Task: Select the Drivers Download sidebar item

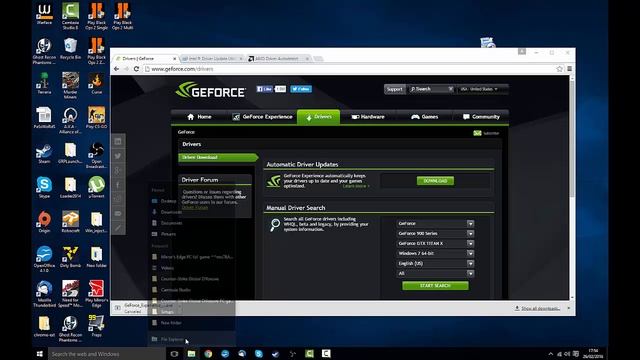Action: click(217, 157)
